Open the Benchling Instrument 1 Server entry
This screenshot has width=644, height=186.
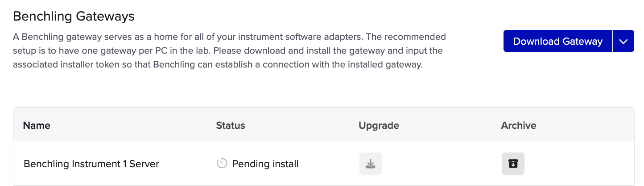(91, 164)
